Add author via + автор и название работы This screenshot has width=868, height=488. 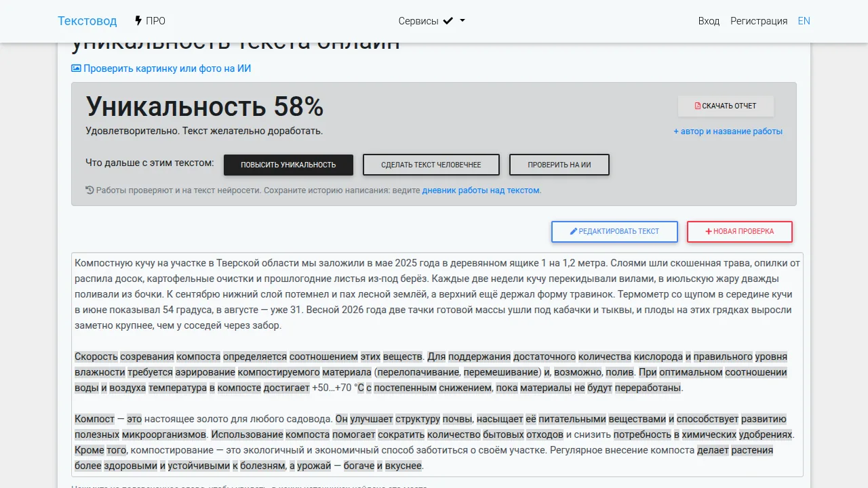tap(728, 131)
